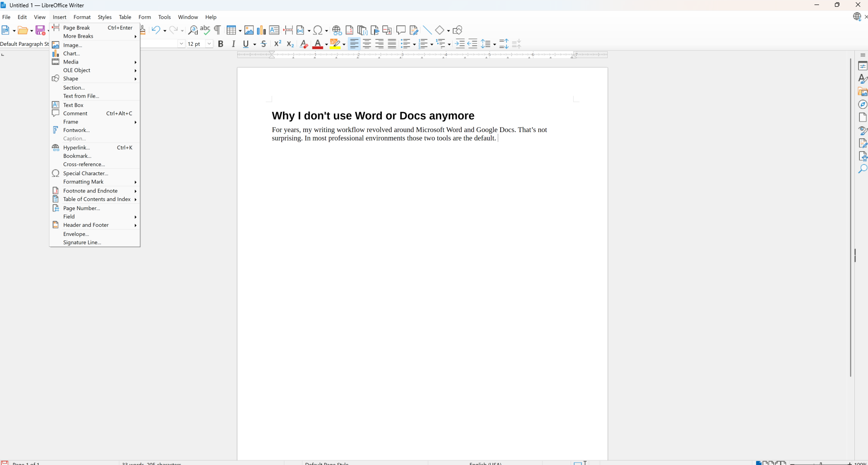Open the font name dropdown arrow

(181, 44)
